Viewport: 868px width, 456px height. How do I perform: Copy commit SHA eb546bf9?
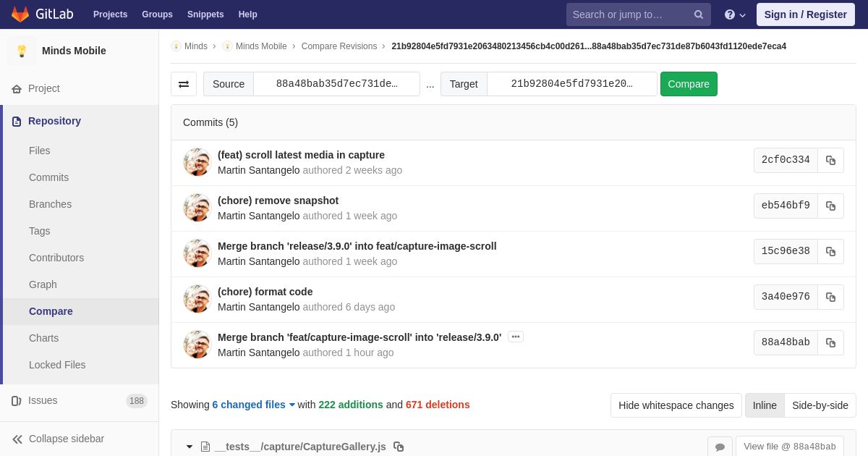coord(830,206)
